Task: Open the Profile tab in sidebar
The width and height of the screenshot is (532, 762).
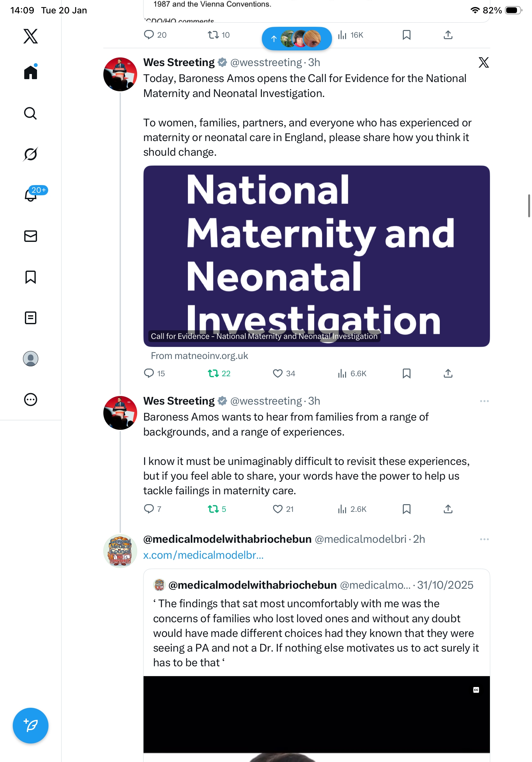Action: click(31, 358)
